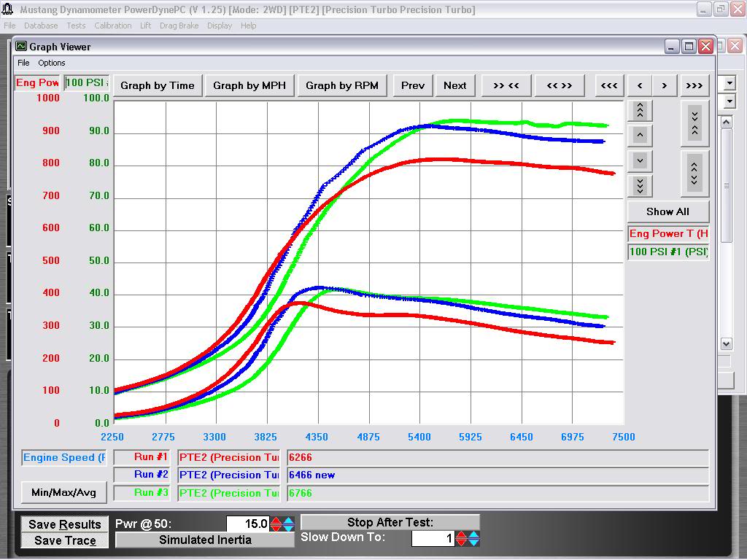Select the Eng Pow axis selector box
747x560 pixels.
[x=38, y=83]
